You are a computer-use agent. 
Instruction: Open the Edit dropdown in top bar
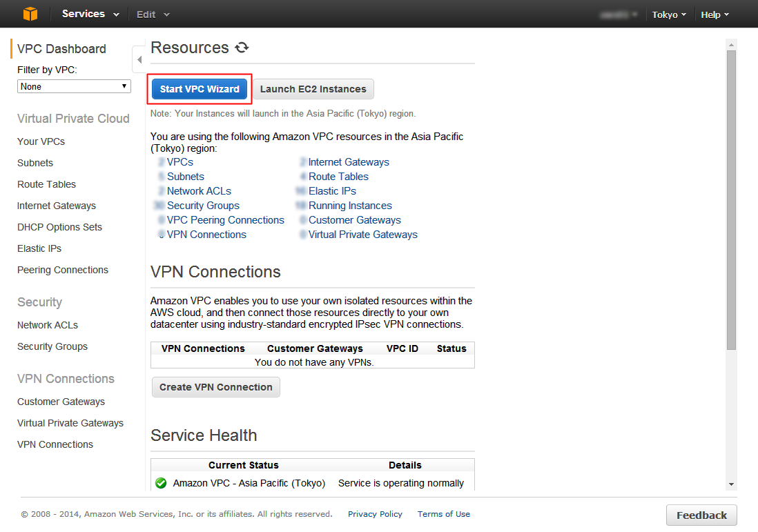153,14
